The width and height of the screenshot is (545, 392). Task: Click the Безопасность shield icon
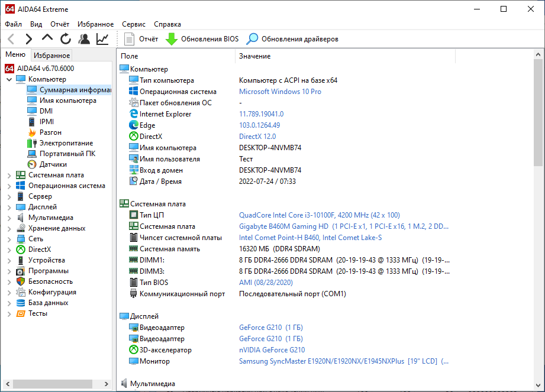(21, 281)
